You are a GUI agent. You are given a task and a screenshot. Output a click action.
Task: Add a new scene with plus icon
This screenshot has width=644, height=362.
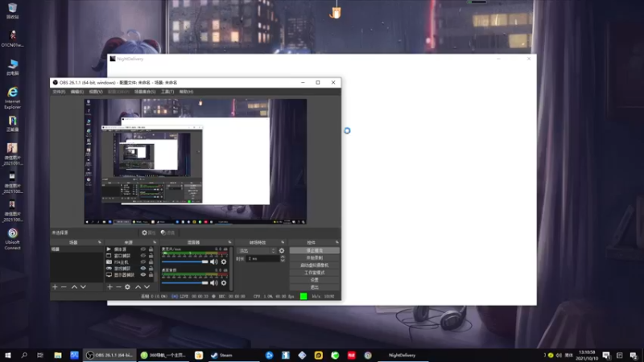pyautogui.click(x=55, y=287)
